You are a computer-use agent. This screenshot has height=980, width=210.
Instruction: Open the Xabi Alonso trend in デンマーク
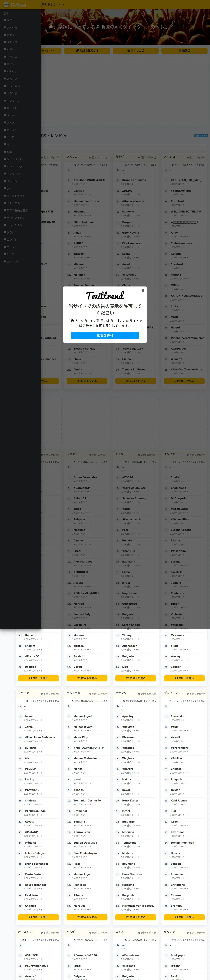179,800
